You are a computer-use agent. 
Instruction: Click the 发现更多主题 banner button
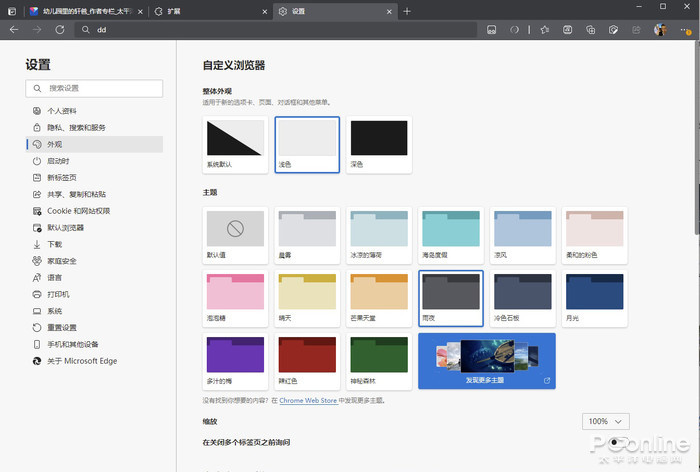coord(487,360)
